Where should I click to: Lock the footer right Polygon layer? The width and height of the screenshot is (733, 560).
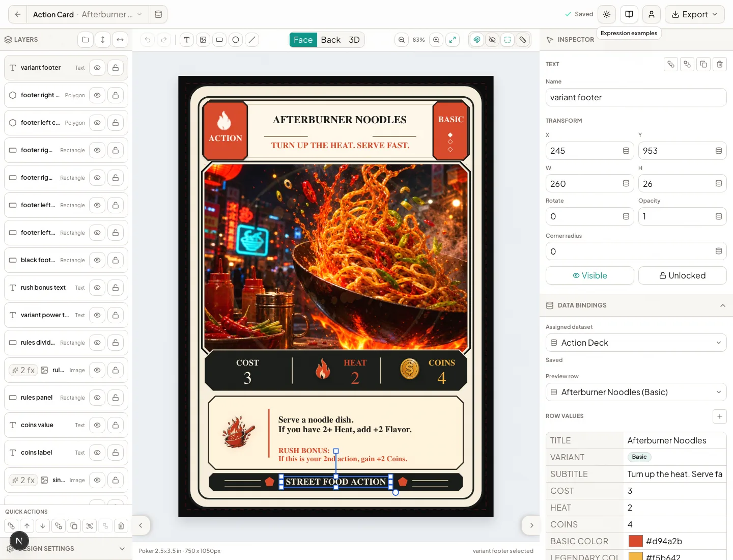pyautogui.click(x=116, y=95)
